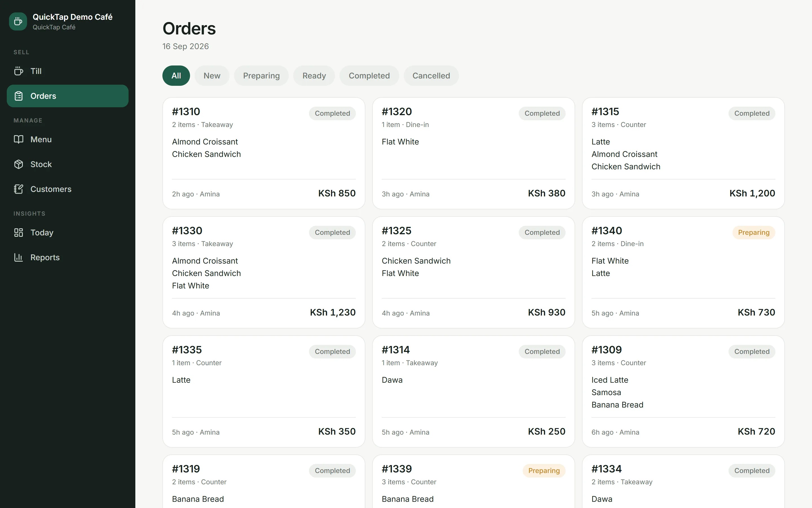Open order #1340
Viewport: 812px width, 508px height.
coord(683,272)
